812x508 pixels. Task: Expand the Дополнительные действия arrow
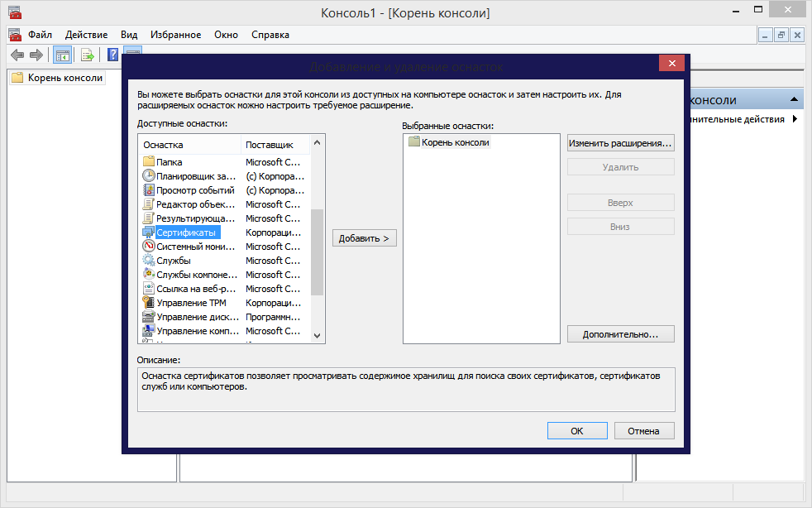click(x=795, y=119)
